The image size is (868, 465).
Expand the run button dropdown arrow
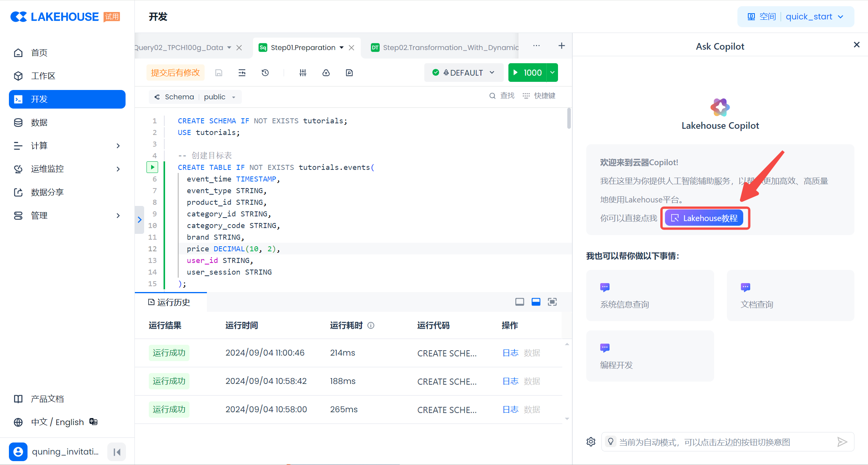pyautogui.click(x=553, y=73)
